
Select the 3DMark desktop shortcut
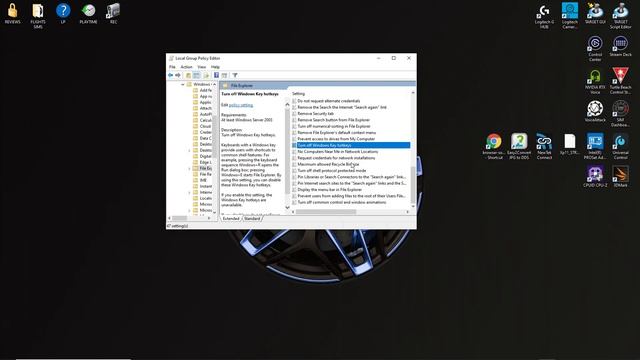[x=620, y=177]
